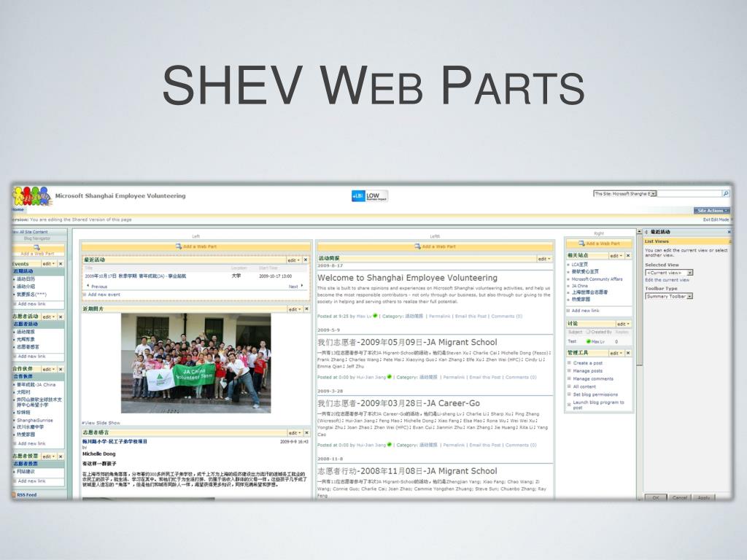
Task: Close the 志愿者投票 navigation web part
Action: point(61,456)
